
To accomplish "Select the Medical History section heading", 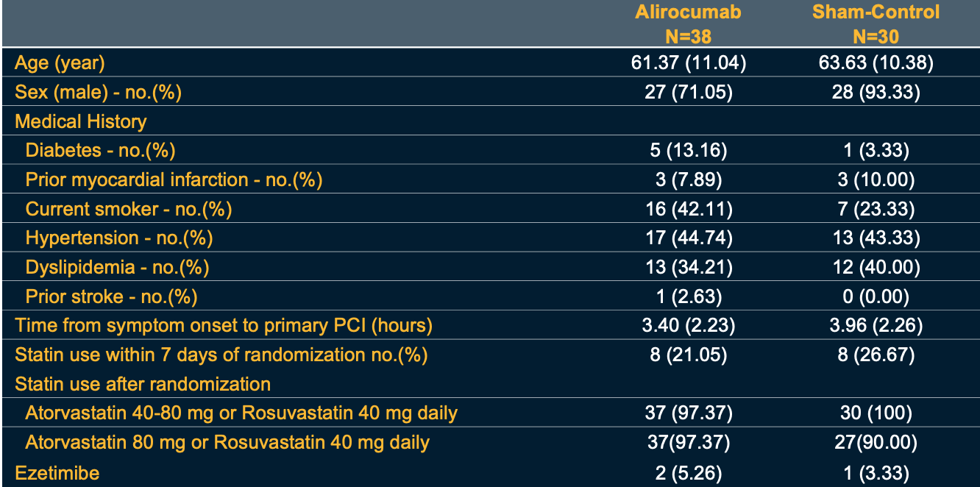I will coord(80,121).
